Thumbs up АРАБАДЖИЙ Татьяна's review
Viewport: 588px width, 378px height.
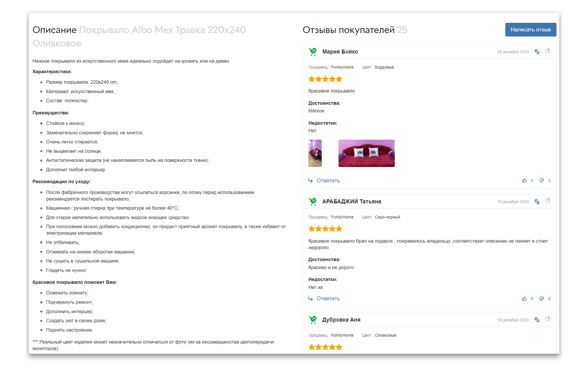[x=524, y=299]
